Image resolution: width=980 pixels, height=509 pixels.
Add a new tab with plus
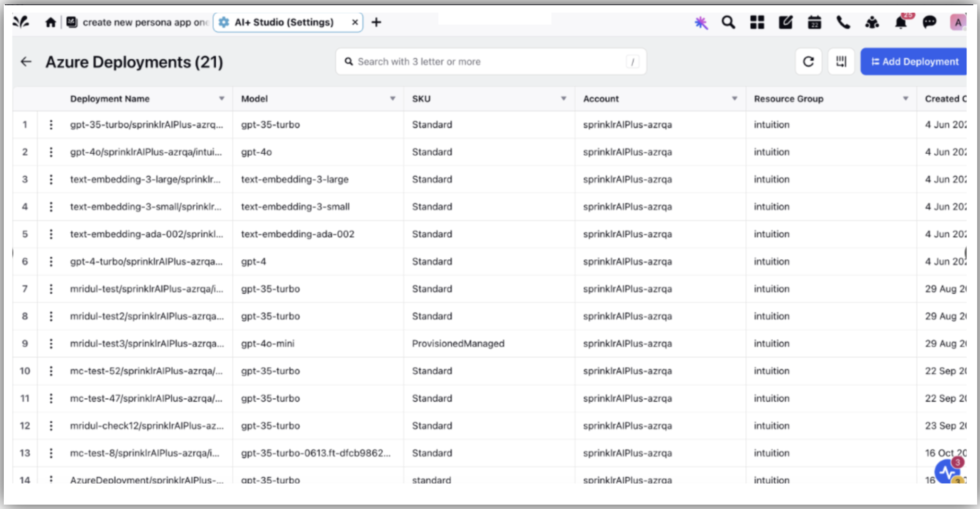coord(376,22)
